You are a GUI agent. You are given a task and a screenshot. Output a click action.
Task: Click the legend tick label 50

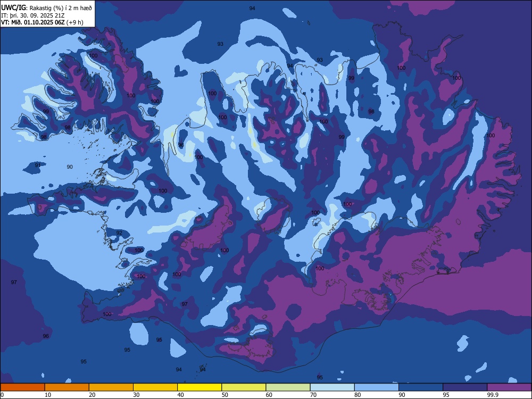tap(225, 395)
